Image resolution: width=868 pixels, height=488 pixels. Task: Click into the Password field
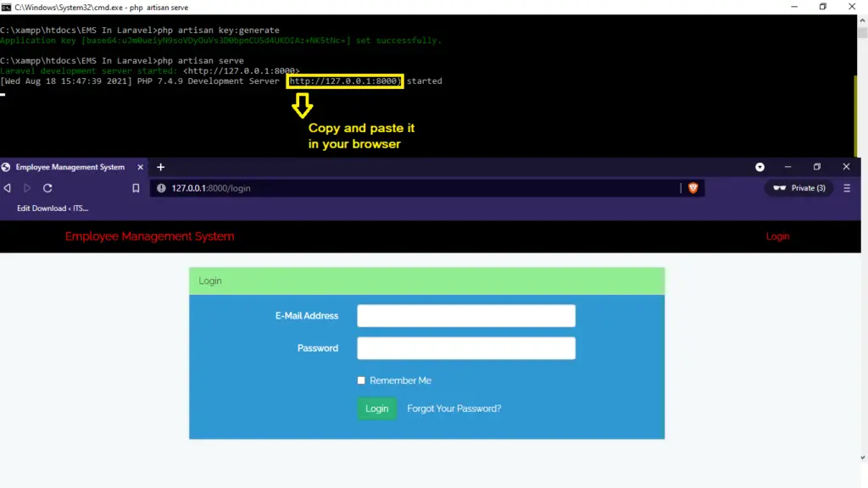click(x=465, y=348)
